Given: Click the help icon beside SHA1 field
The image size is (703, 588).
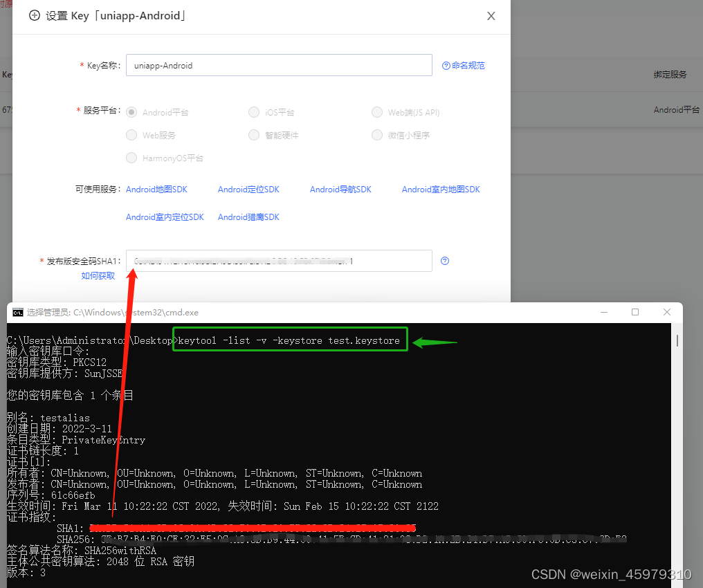Looking at the screenshot, I should coord(445,261).
